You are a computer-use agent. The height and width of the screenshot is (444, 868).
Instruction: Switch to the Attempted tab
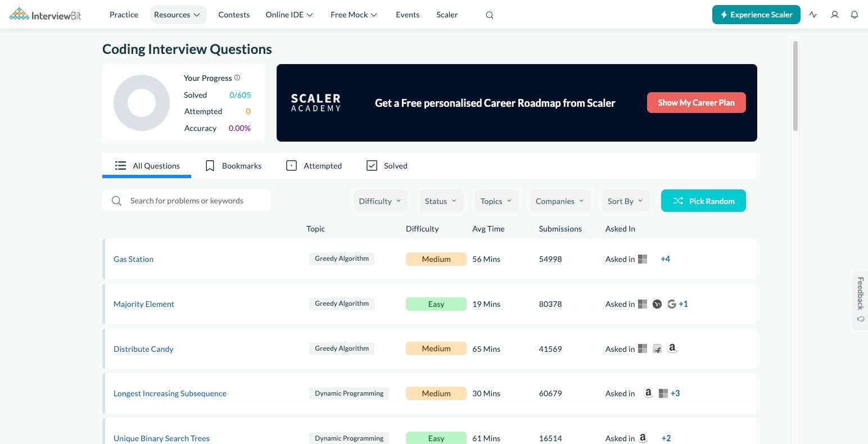pos(314,166)
